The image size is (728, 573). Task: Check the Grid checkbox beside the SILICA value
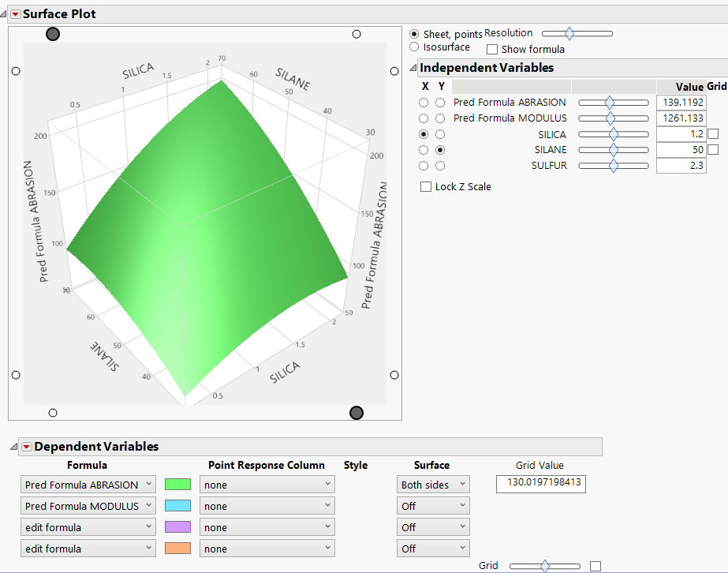(713, 133)
